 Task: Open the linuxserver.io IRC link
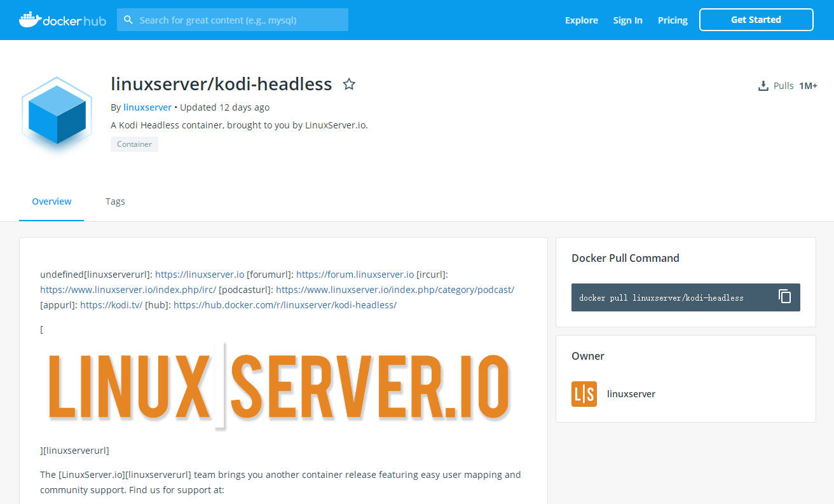[128, 290]
